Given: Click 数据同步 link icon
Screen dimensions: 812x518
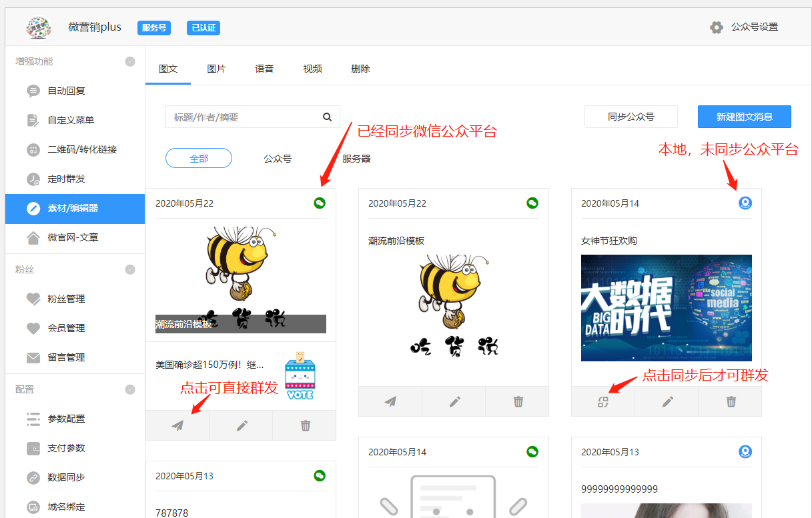Looking at the screenshot, I should click(x=33, y=477).
